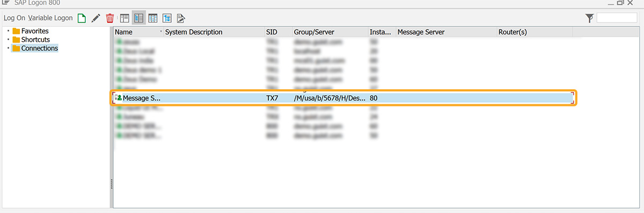Click the Insta... column header
The width and height of the screenshot is (644, 213).
click(382, 32)
